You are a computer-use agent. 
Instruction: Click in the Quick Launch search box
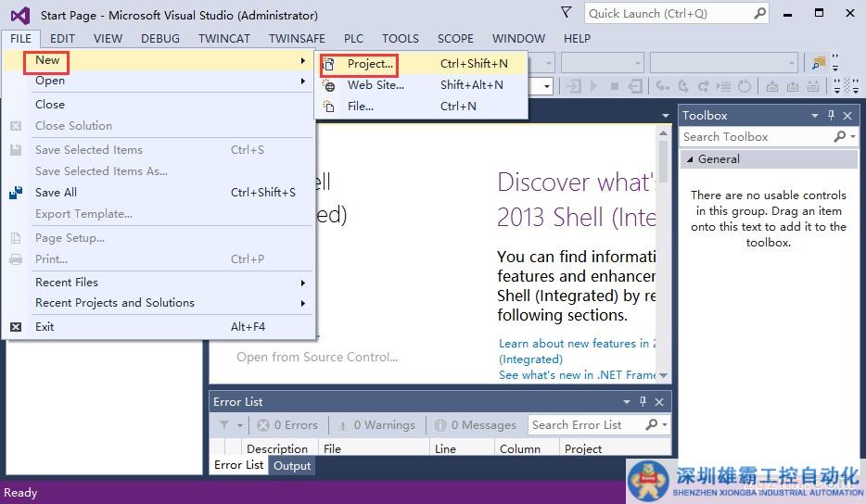click(x=668, y=14)
